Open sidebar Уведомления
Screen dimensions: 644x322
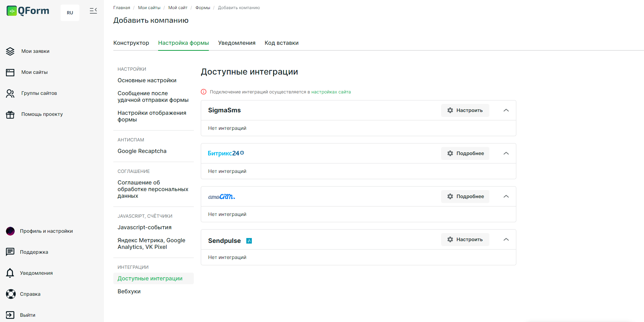pos(36,273)
